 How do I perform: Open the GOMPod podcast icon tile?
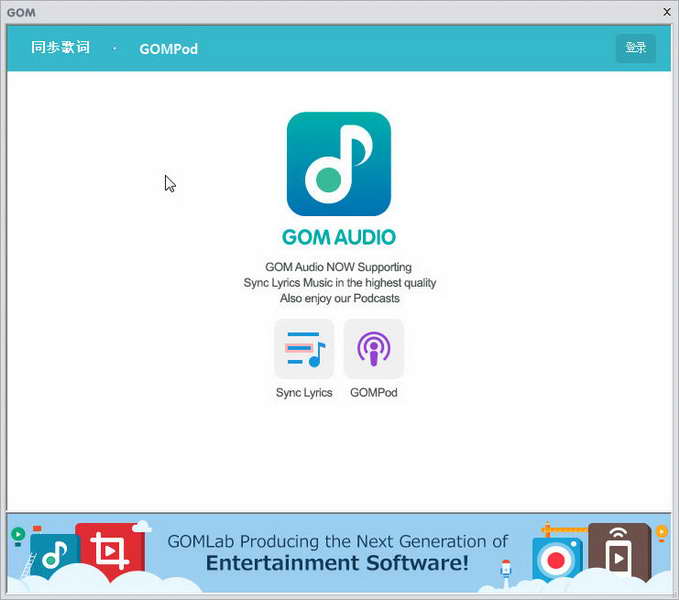(x=374, y=349)
